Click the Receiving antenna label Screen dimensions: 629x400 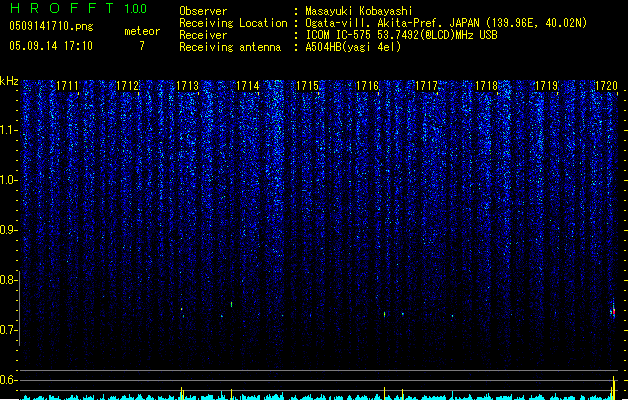[x=230, y=47]
